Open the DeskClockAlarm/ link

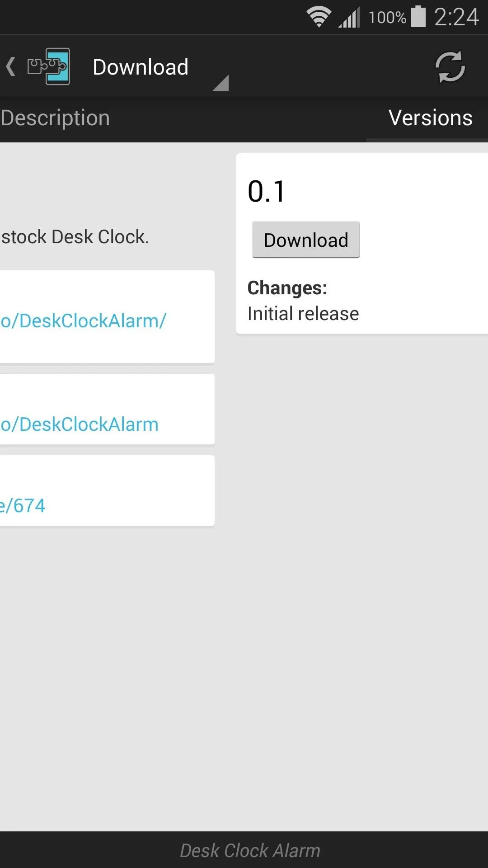(x=83, y=321)
